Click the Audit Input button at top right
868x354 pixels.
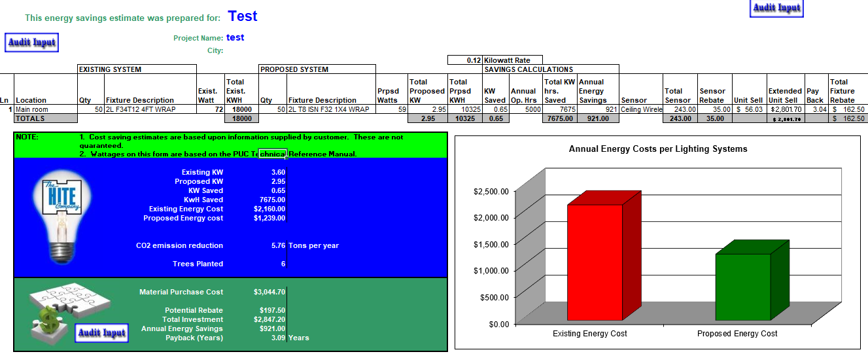776,8
